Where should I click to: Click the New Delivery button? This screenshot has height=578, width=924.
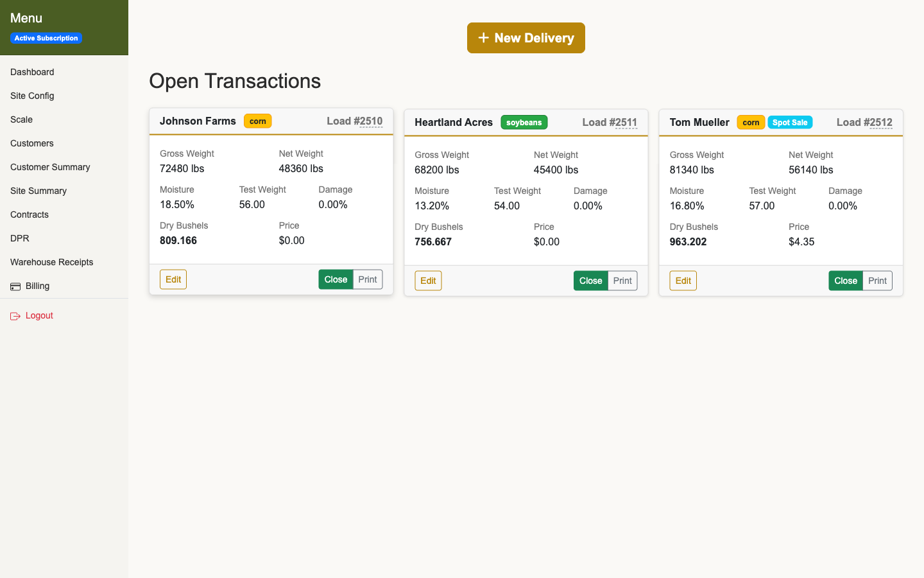click(x=526, y=38)
